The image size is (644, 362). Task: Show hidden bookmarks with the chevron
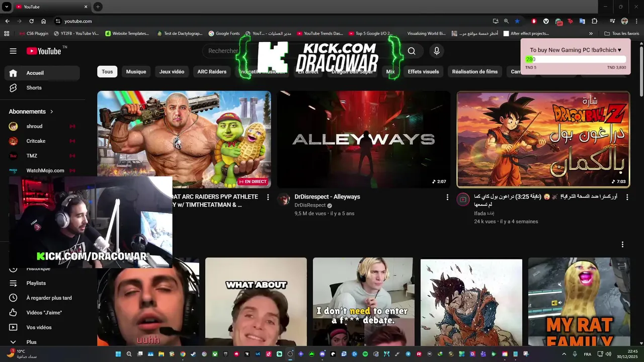(x=591, y=34)
